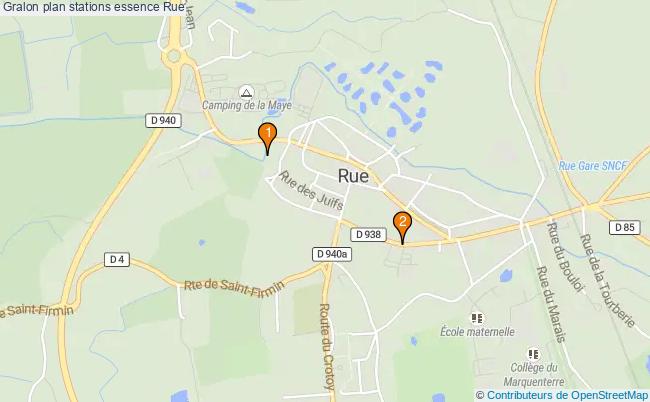Click the Rue town name label
The width and height of the screenshot is (650, 402).
coord(353,176)
